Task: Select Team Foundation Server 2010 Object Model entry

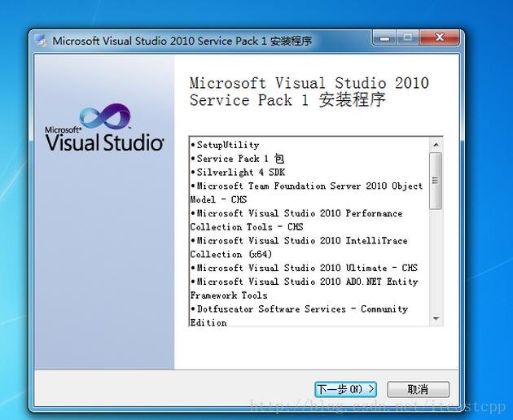Action: pos(306,193)
